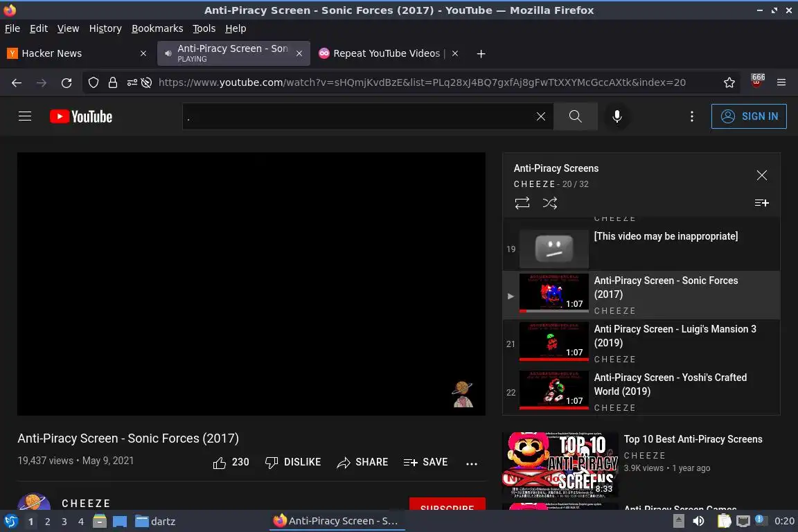Open a new tab with plus
The height and width of the screenshot is (532, 798).
[481, 53]
